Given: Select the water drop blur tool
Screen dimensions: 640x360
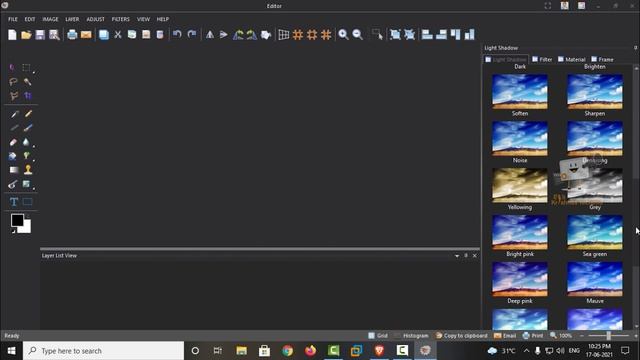Looking at the screenshot, I should click(26, 142).
